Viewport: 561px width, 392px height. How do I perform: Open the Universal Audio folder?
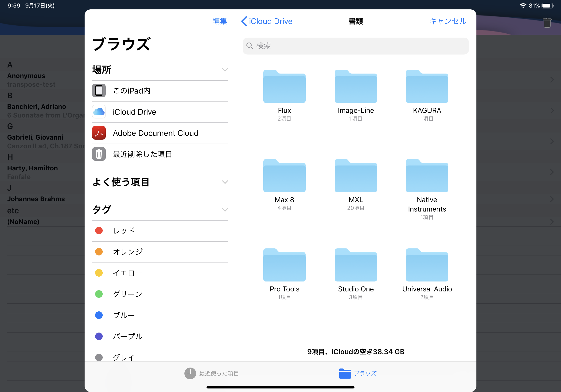[x=427, y=265]
